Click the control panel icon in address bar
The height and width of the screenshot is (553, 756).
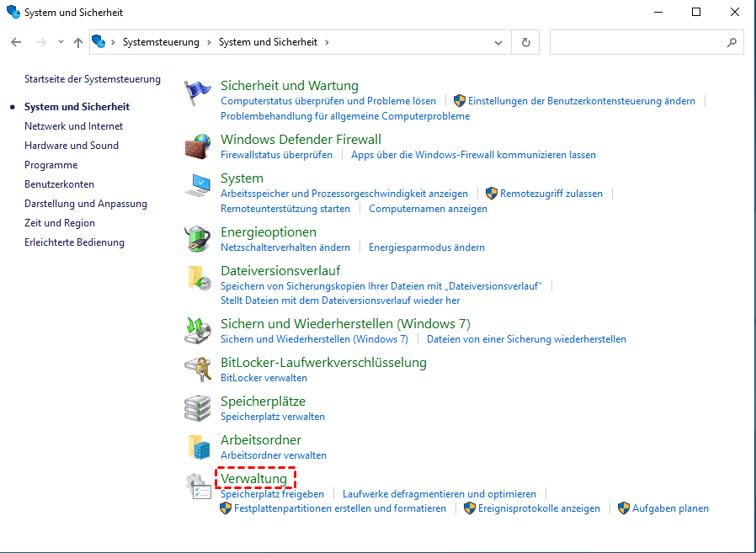coord(98,42)
